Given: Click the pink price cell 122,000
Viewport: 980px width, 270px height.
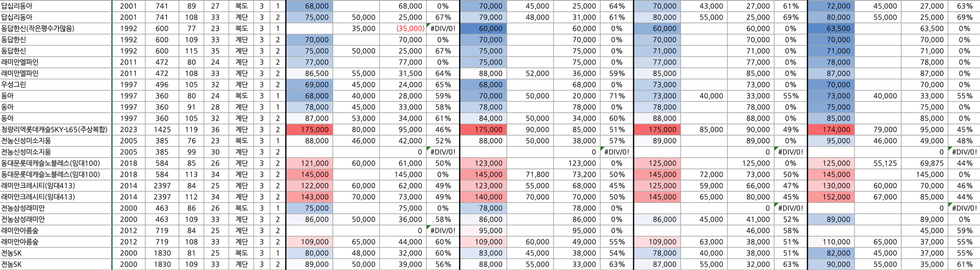Looking at the screenshot, I should [x=309, y=186].
